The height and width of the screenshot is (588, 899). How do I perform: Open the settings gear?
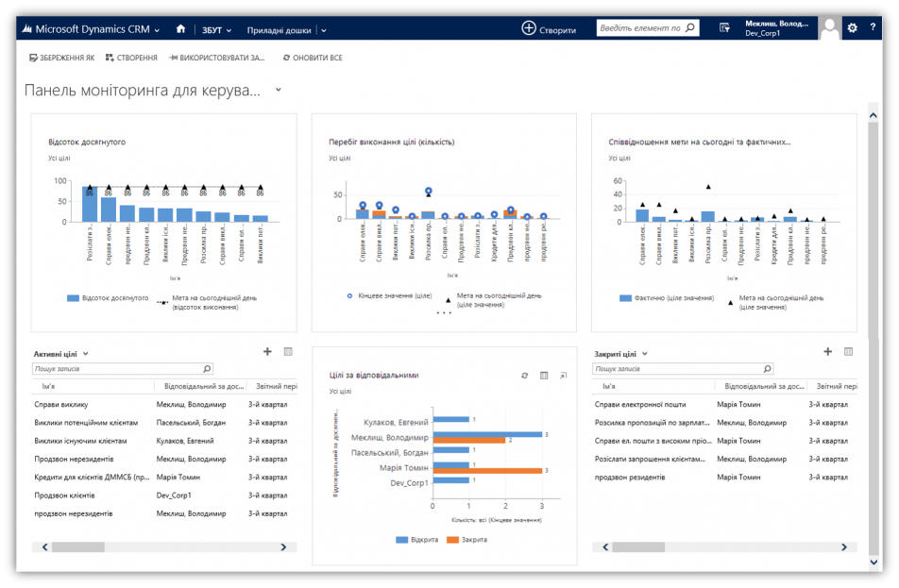click(853, 28)
